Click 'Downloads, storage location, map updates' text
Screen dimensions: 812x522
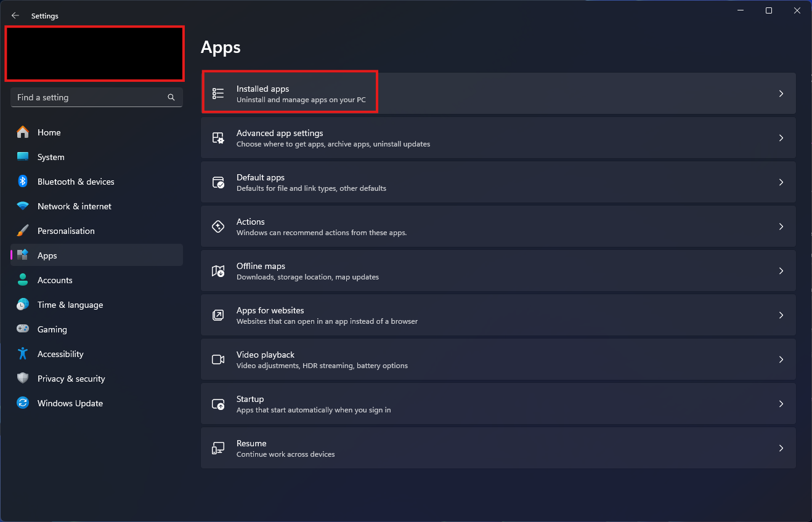pyautogui.click(x=307, y=277)
